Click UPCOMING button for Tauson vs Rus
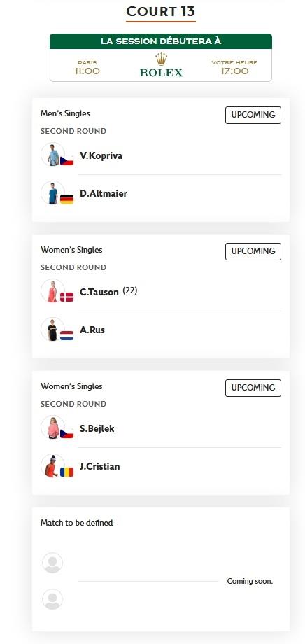The width and height of the screenshot is (305, 644). [253, 251]
